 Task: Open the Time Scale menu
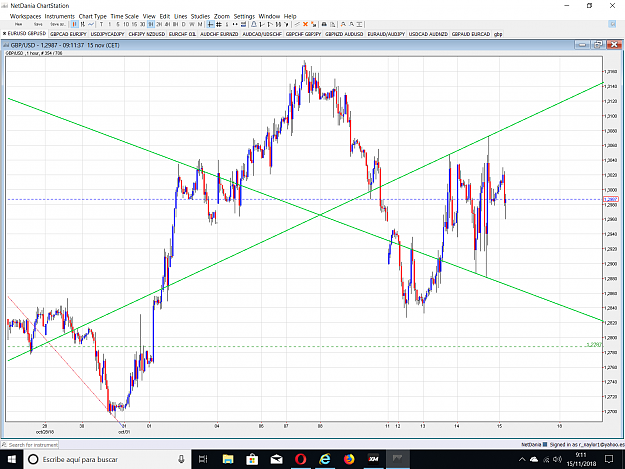point(124,16)
